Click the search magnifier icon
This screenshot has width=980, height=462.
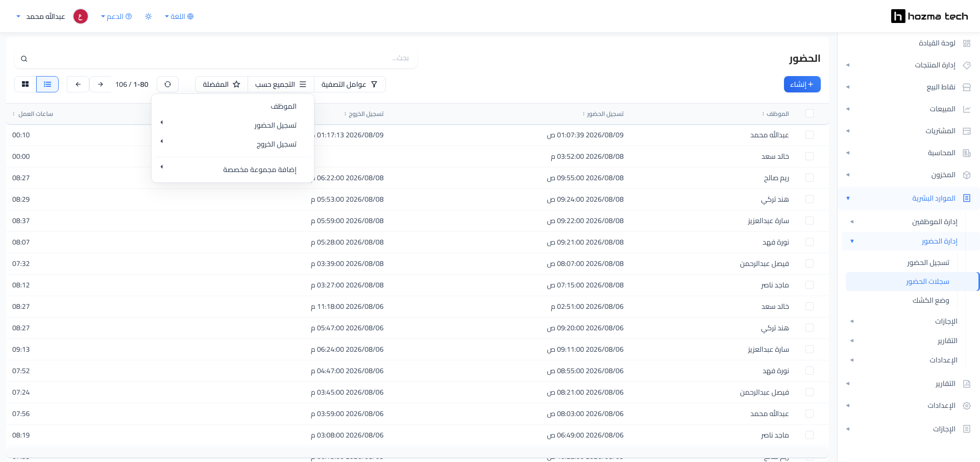(x=24, y=59)
